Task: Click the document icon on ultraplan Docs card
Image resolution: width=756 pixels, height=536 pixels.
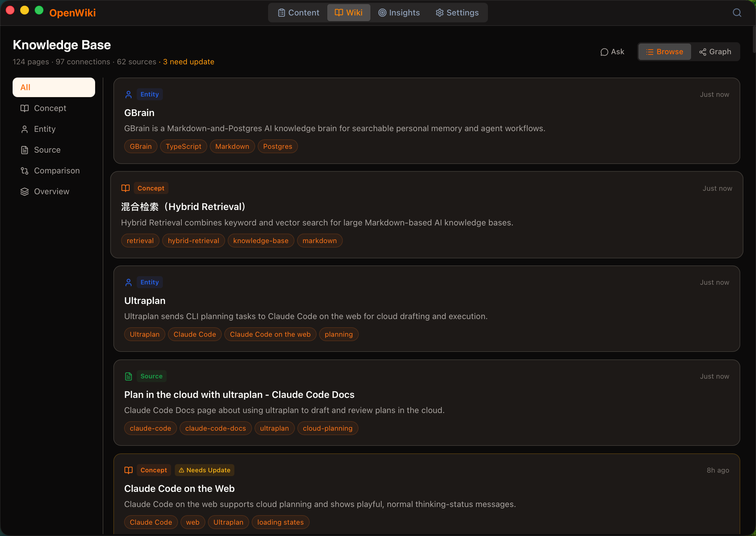Action: pos(129,376)
